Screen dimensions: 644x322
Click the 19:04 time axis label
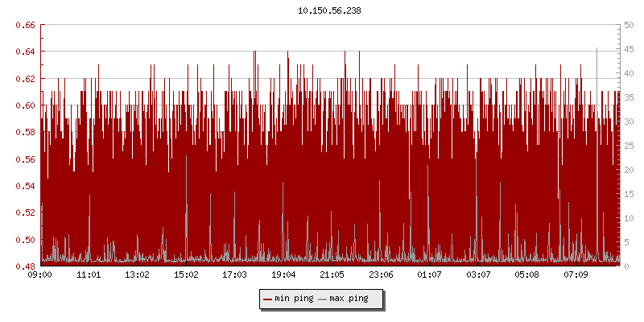click(283, 275)
